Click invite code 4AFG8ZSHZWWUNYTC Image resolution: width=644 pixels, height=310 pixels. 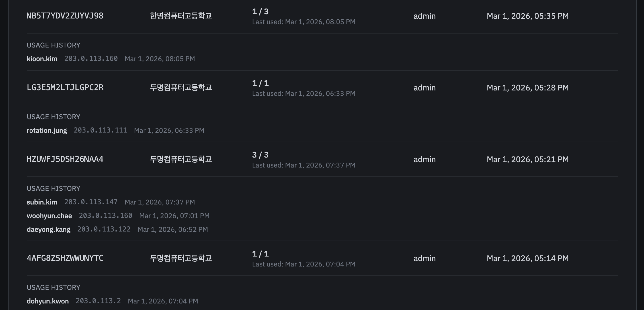pyautogui.click(x=65, y=258)
